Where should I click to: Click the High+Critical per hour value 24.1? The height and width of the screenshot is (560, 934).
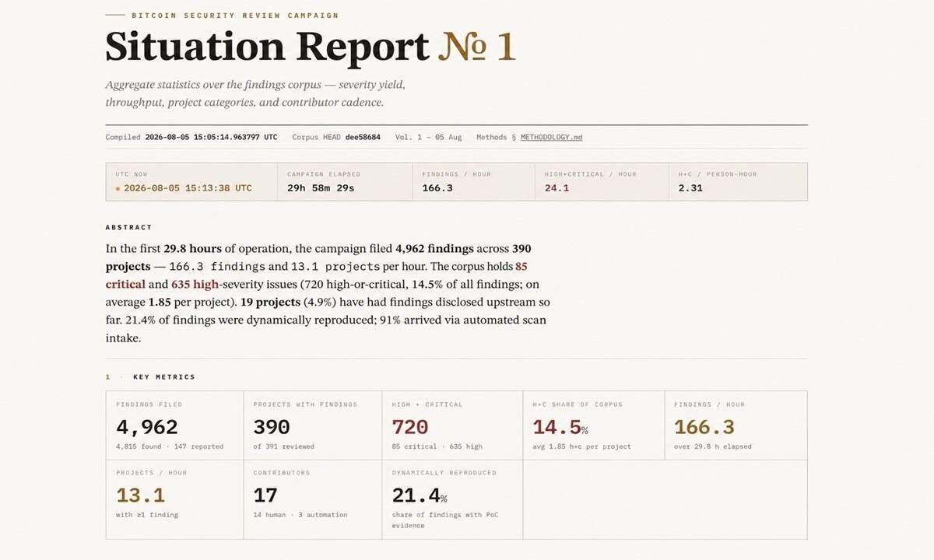pyautogui.click(x=557, y=188)
